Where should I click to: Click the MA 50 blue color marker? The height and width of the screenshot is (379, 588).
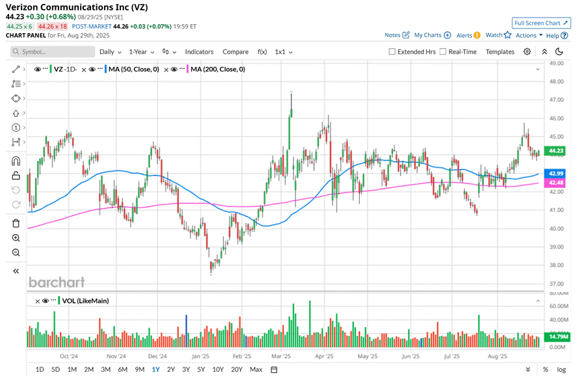click(106, 70)
